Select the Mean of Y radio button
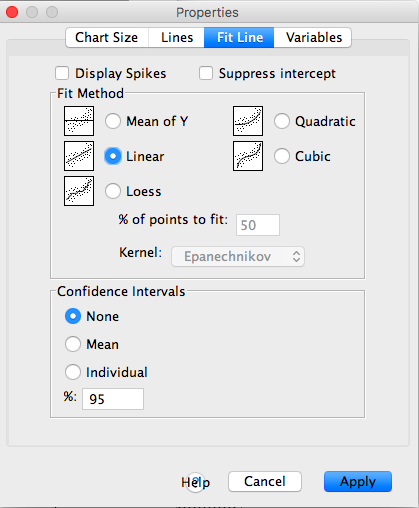 tap(113, 121)
